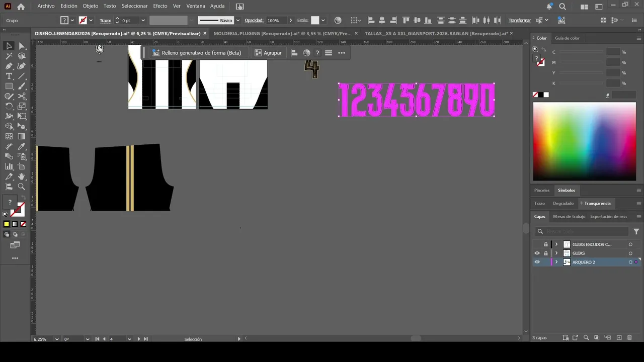Click the Trazo label in control bar
The image size is (644, 362).
tap(105, 21)
